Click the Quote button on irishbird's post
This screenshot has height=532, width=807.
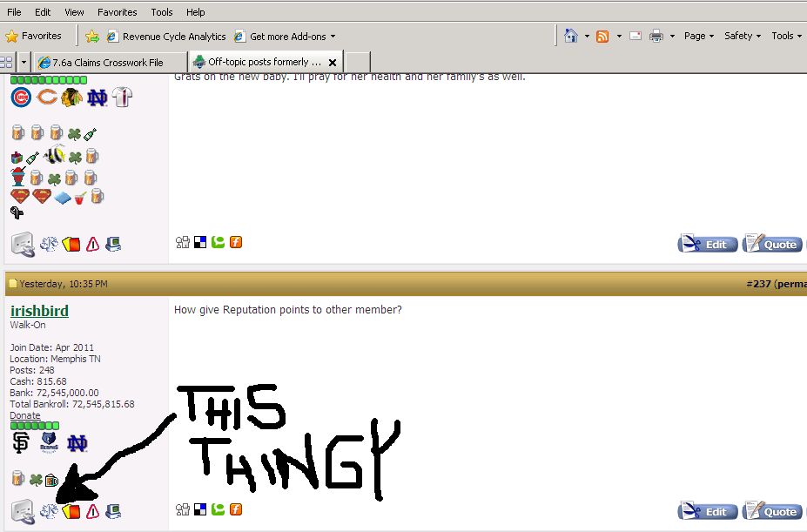pos(772,510)
